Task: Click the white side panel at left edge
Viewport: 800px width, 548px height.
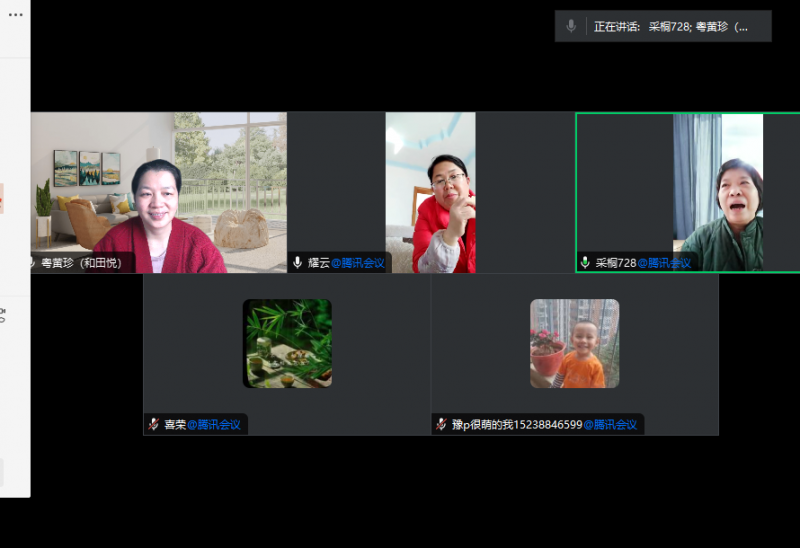Action: (x=14, y=350)
